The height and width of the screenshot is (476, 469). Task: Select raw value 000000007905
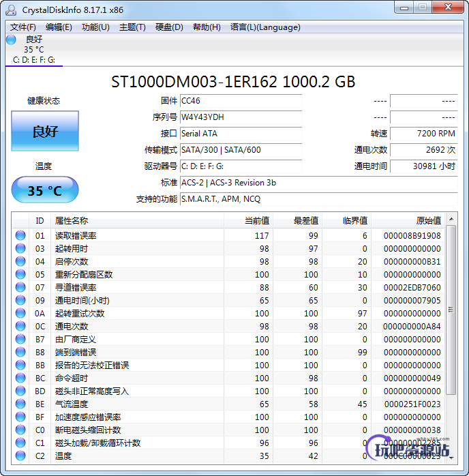(x=412, y=300)
